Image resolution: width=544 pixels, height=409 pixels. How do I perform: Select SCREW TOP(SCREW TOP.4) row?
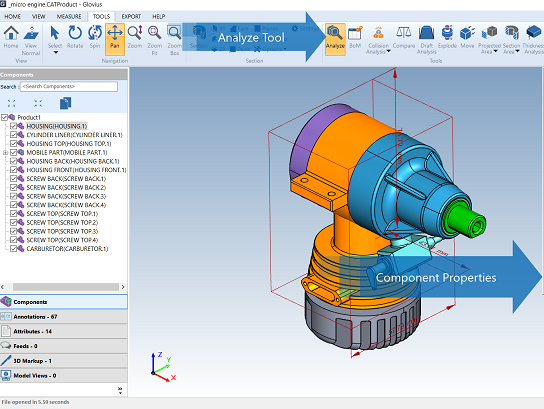62,240
